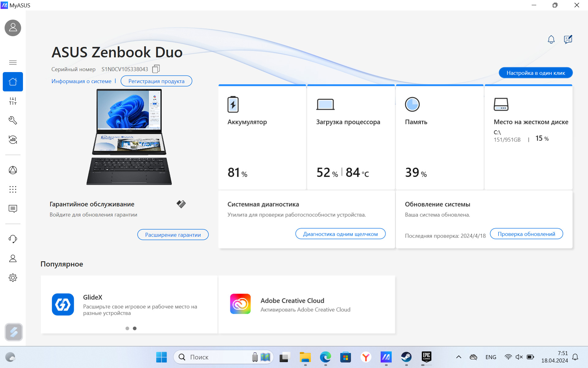
Task: Expand the hamburger menu in sidebar
Action: tap(13, 63)
